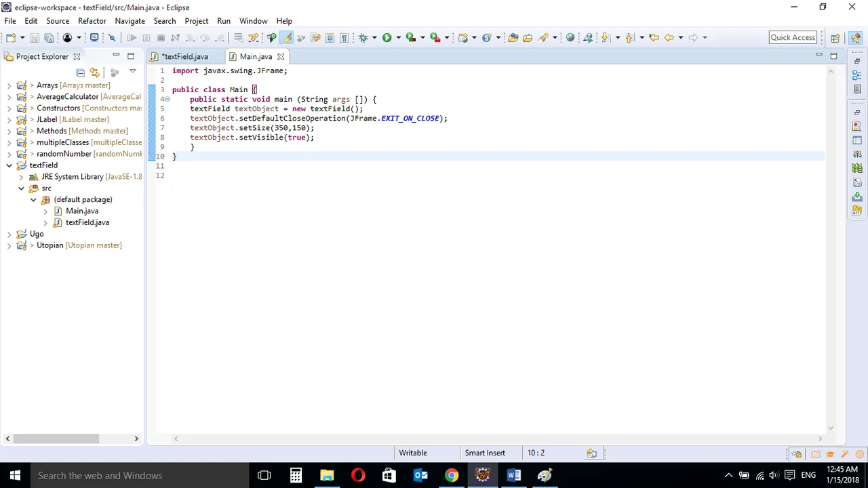Image resolution: width=868 pixels, height=488 pixels.
Task: Open Chrome from the taskbar
Action: pyautogui.click(x=451, y=475)
